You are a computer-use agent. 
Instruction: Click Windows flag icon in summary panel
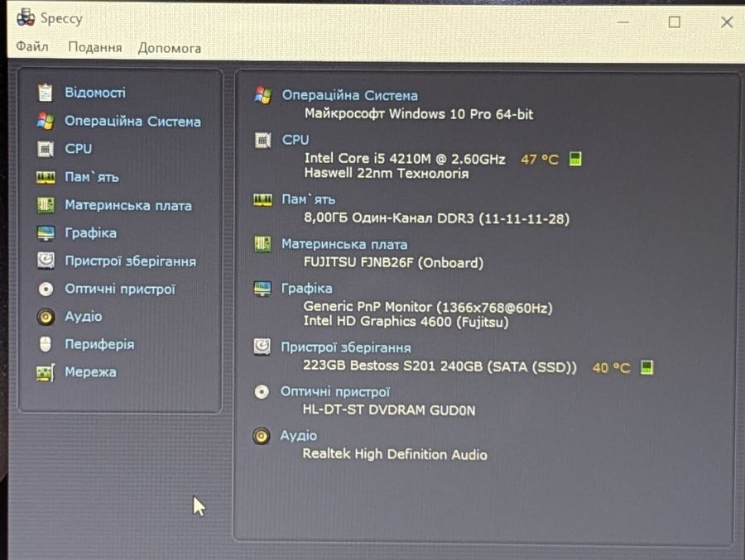pyautogui.click(x=262, y=95)
